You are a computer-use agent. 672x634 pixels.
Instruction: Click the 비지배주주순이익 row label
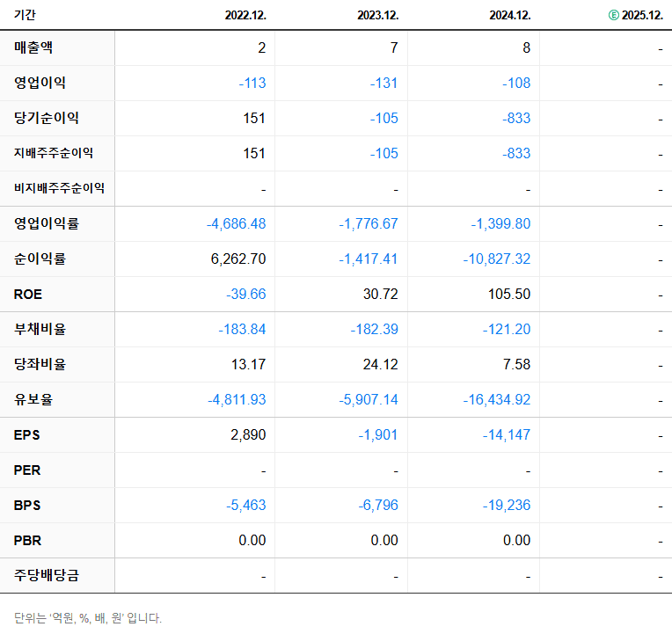click(59, 188)
